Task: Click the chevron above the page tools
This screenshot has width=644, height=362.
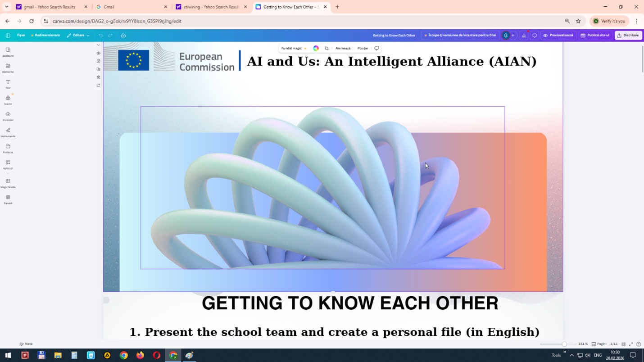Action: pos(99,45)
